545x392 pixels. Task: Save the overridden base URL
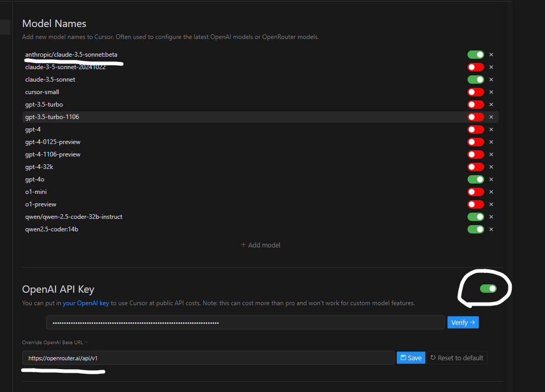coord(411,358)
